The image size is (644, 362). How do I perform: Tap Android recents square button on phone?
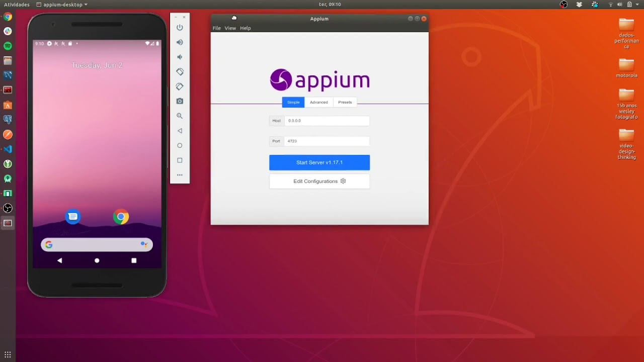tap(134, 260)
